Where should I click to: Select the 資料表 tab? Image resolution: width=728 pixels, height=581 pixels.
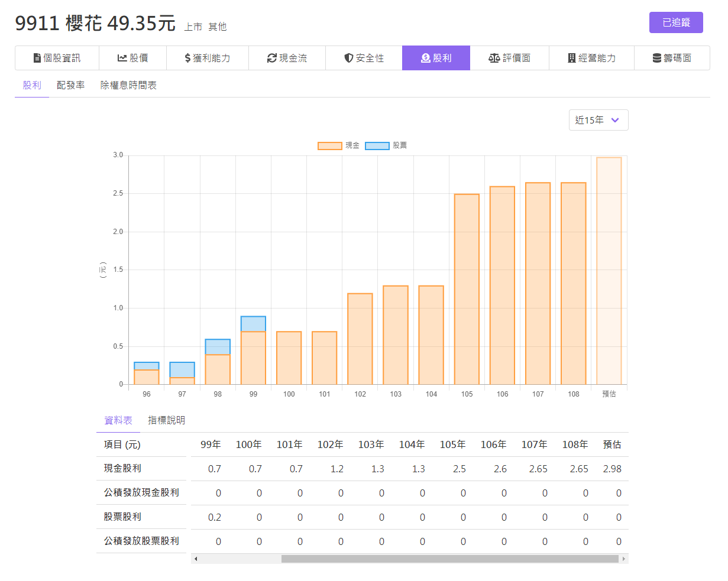tap(118, 420)
